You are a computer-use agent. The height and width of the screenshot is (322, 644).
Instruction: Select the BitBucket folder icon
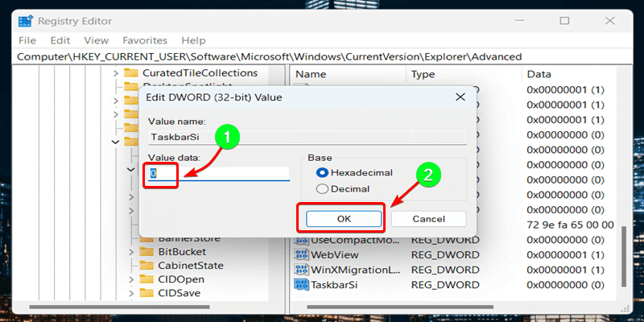click(x=147, y=252)
